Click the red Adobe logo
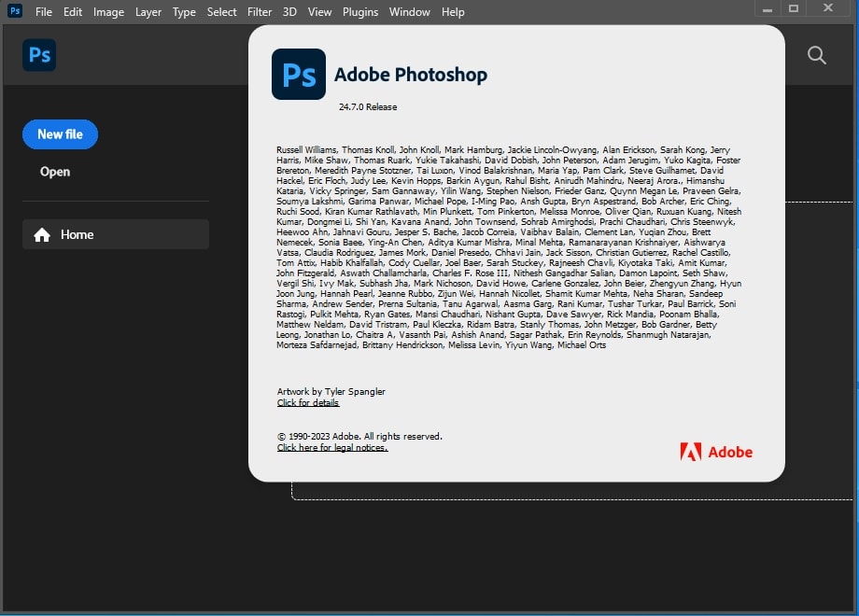Image resolution: width=859 pixels, height=616 pixels. (x=716, y=452)
